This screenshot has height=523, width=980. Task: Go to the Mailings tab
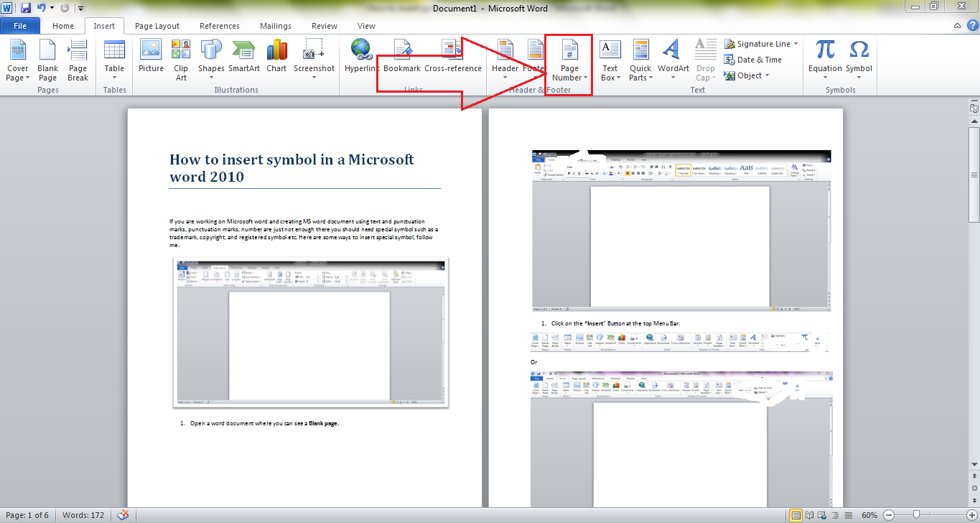(276, 26)
